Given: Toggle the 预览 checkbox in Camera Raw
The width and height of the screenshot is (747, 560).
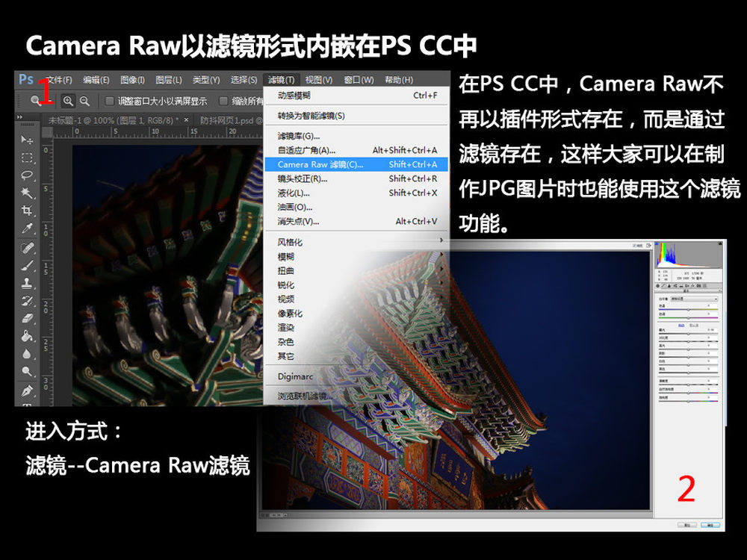Looking at the screenshot, I should [x=637, y=245].
